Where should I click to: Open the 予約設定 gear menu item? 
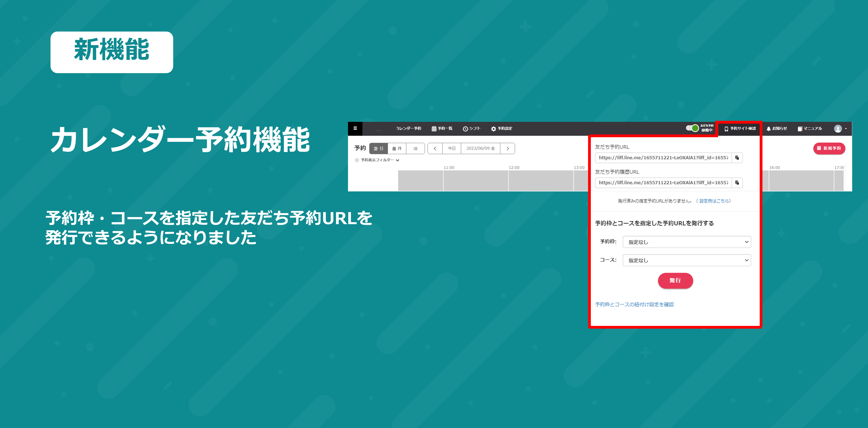(x=501, y=128)
